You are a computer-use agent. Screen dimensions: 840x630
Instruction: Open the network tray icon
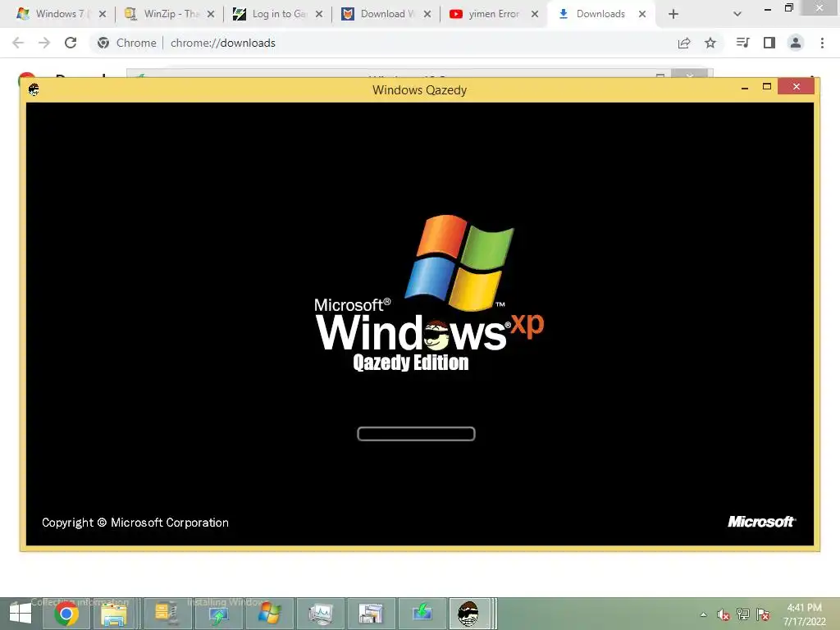(x=743, y=614)
